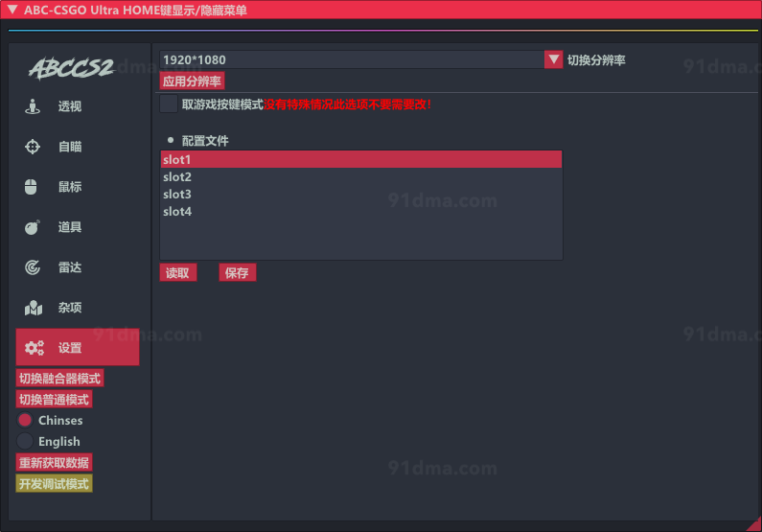
Task: Click the 鼠标 mouse icon
Action: click(31, 187)
